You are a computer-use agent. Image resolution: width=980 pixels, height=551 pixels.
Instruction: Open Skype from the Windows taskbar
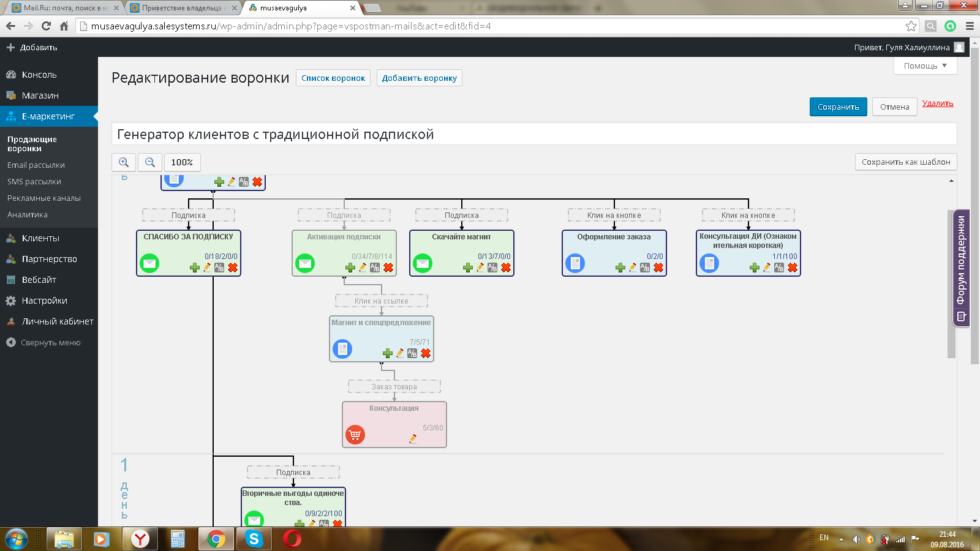coord(254,539)
